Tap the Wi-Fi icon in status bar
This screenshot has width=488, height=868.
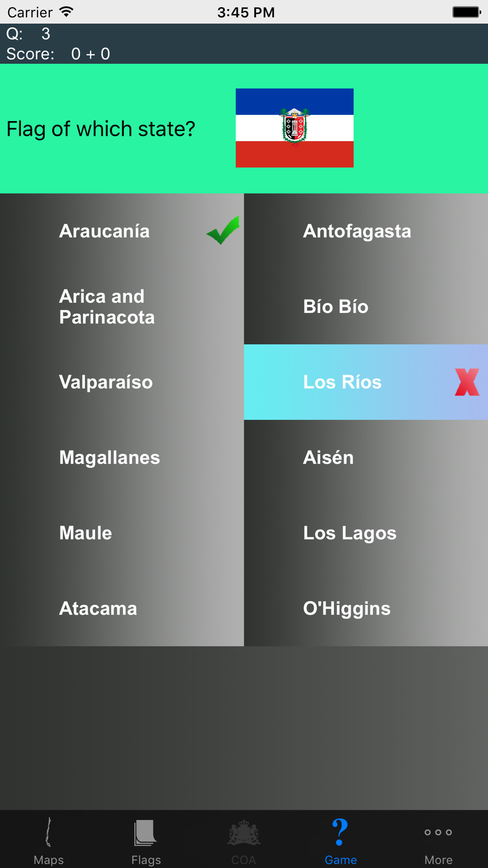pos(66,12)
